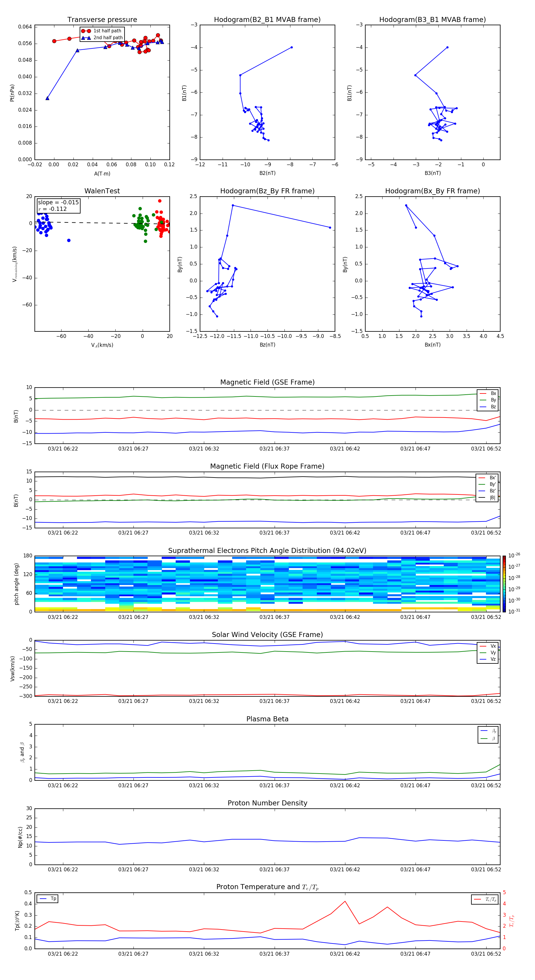Image resolution: width=535 pixels, height=980 pixels.
Task: Click the 'Bx(nT)' x-axis label
Action: tap(432, 345)
